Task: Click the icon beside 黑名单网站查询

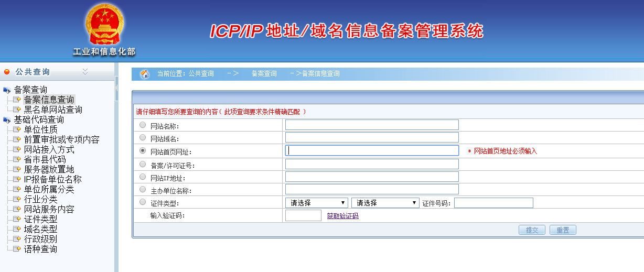Action: click(x=17, y=110)
